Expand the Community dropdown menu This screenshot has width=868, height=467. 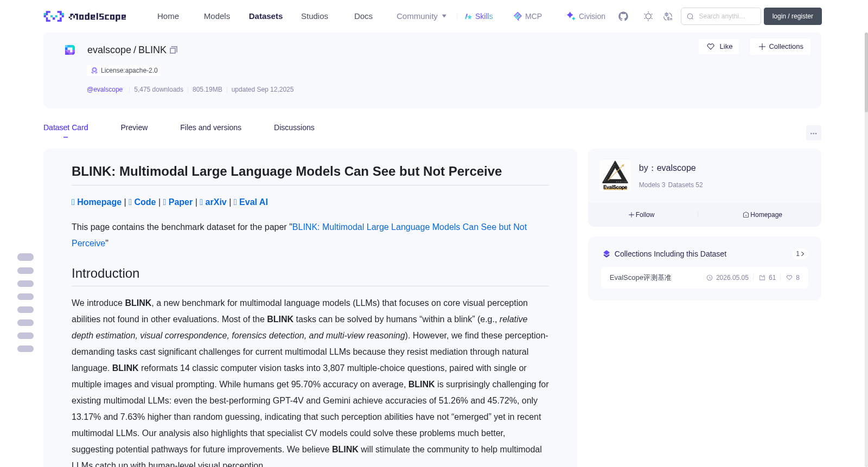tap(422, 16)
